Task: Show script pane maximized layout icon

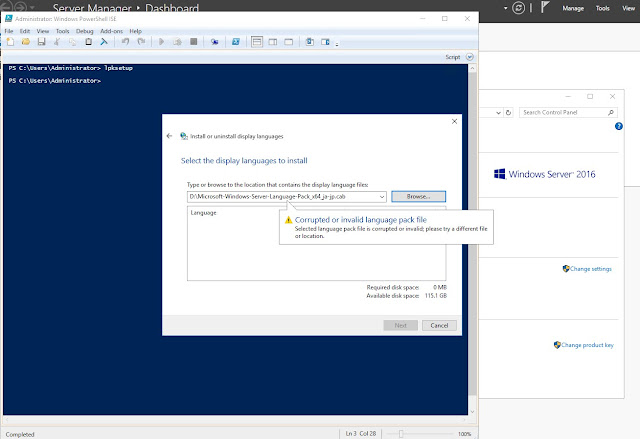Action: (289, 42)
